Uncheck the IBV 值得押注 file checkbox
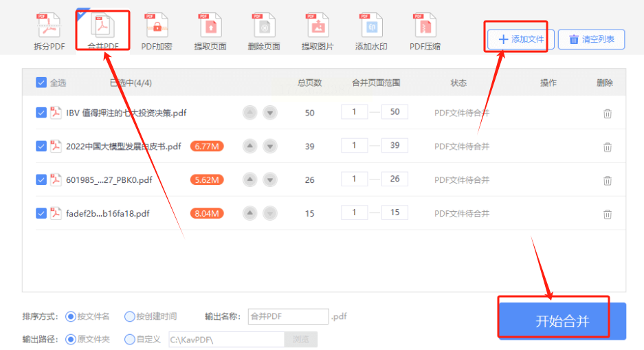644x350 pixels. (x=41, y=113)
